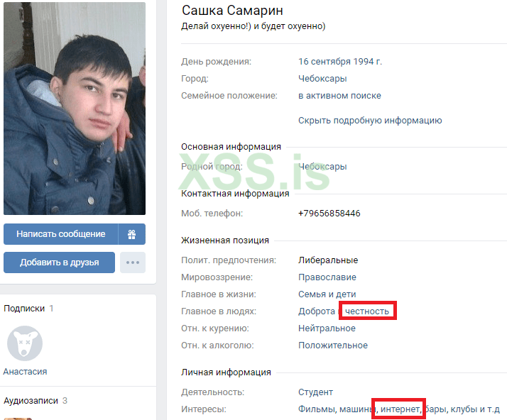The image size is (507, 420).
Task: Open the profile photo
Action: click(75, 109)
